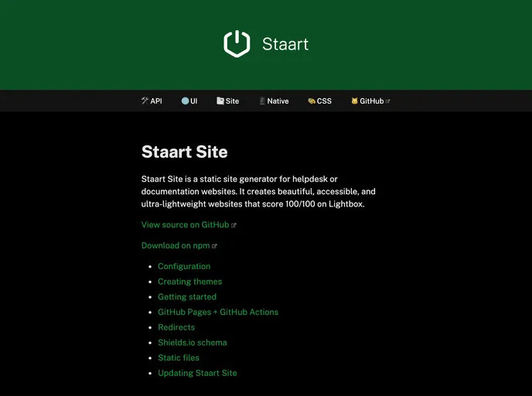
Task: Click the Staart title text in header
Action: [x=285, y=44]
